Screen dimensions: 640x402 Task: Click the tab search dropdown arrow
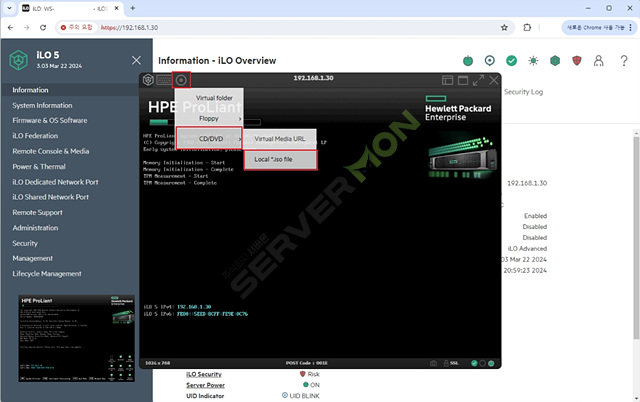click(9, 8)
